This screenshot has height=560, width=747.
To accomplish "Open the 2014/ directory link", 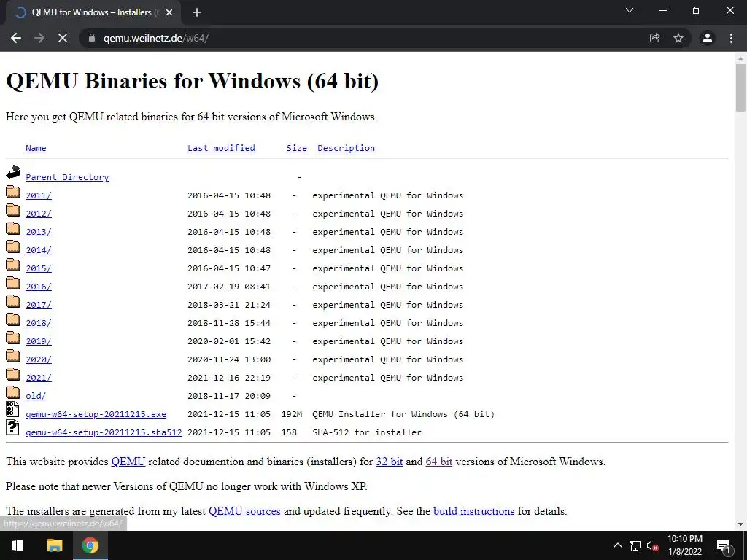I will coord(39,250).
